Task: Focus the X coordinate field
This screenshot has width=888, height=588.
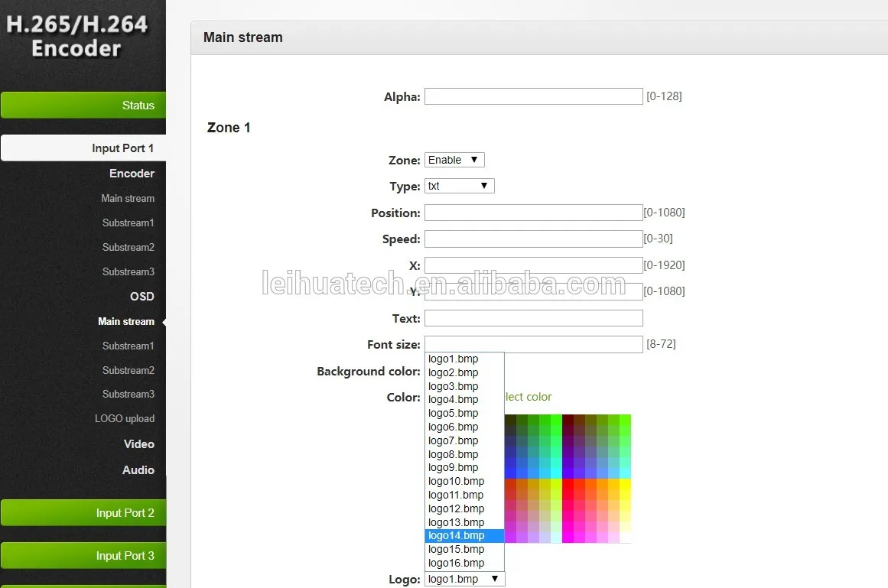Action: point(533,265)
